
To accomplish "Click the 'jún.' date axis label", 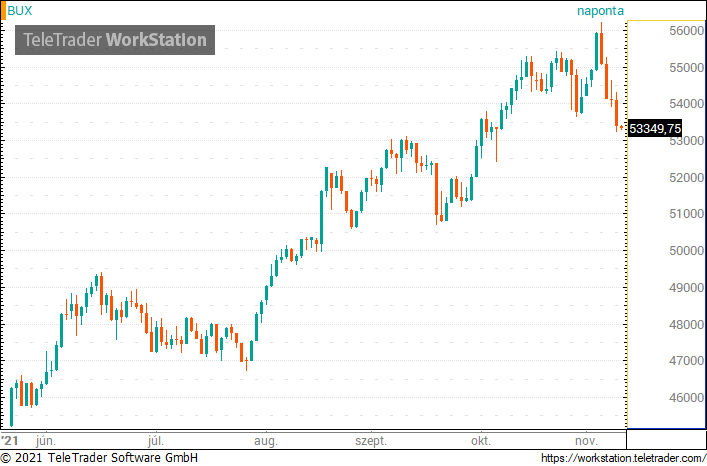I will (46, 441).
